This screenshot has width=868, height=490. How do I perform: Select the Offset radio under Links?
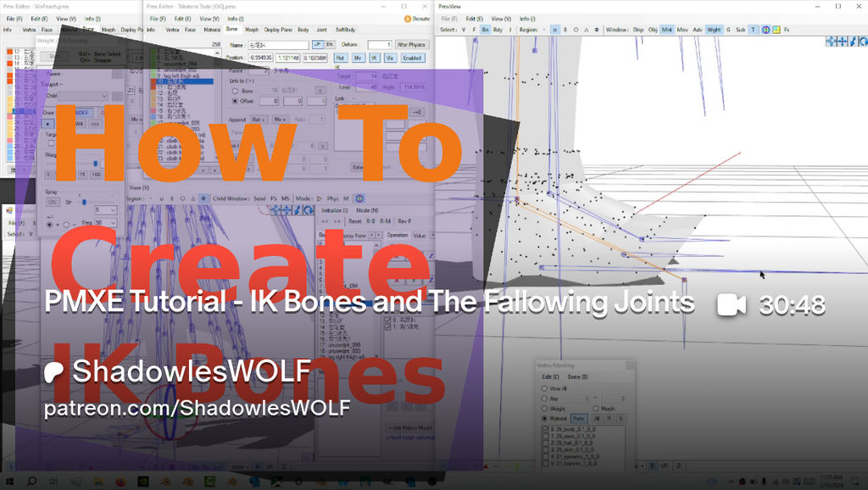click(236, 102)
